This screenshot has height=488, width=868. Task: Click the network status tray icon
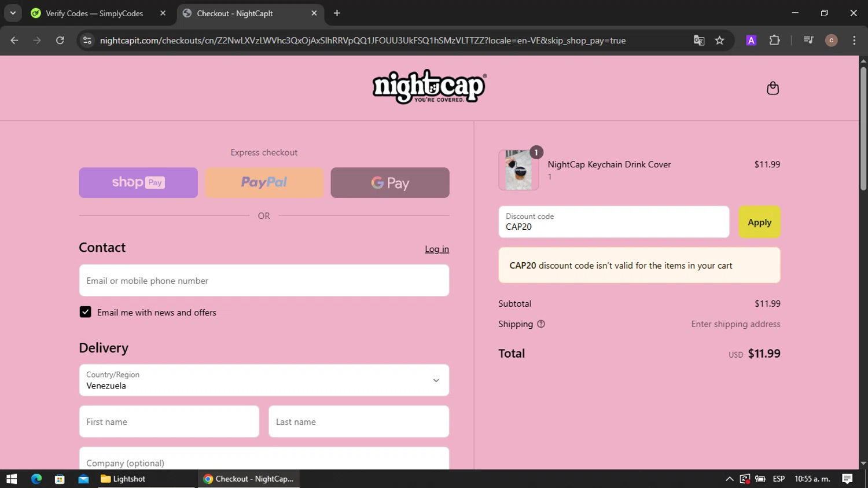(x=745, y=479)
